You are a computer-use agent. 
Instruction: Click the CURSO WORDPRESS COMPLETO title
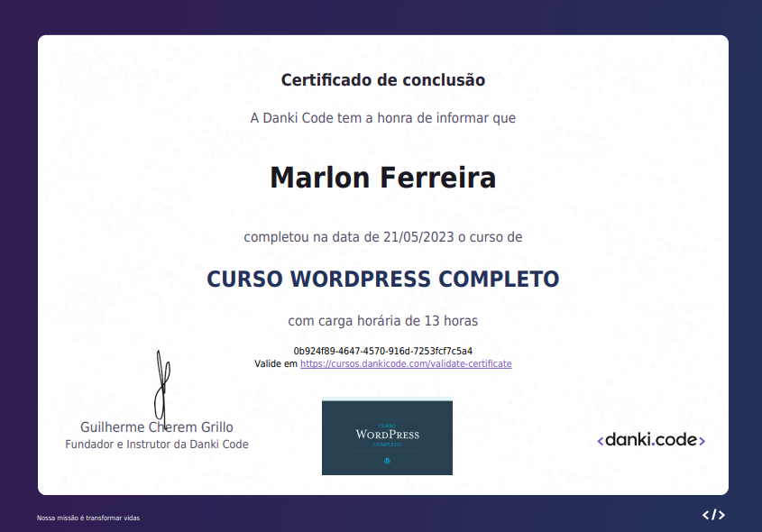tap(382, 280)
